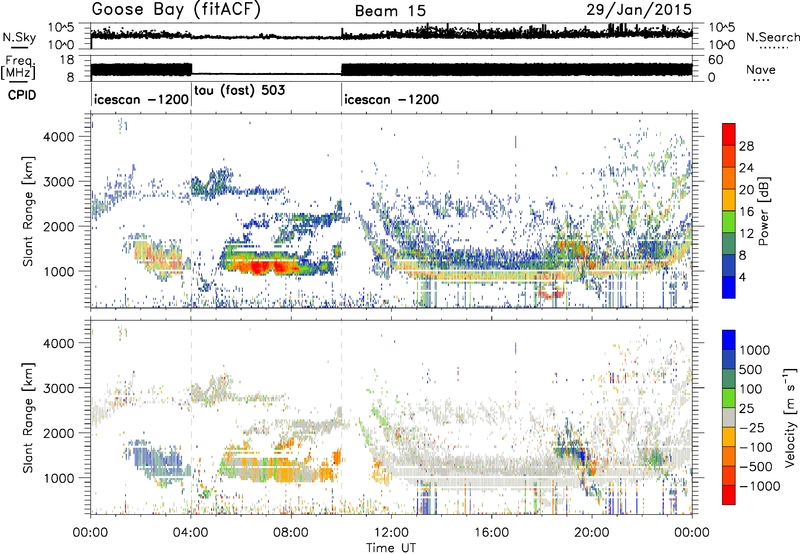Click the 'Time UT' axis label
800x554 pixels.
click(391, 548)
